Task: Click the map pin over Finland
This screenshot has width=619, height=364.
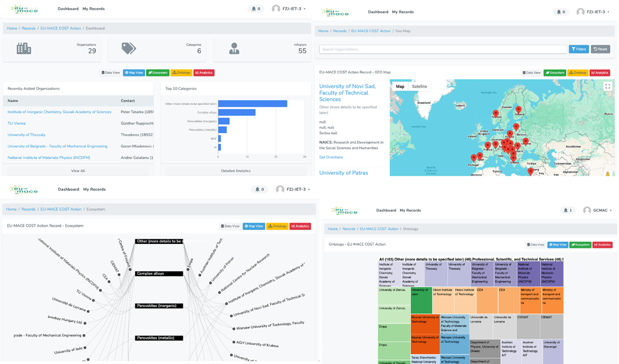Action: tap(518, 110)
